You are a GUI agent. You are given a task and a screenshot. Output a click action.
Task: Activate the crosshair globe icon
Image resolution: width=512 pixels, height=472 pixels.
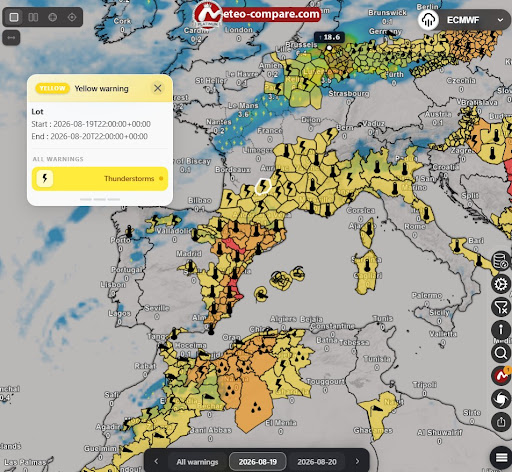point(53,17)
